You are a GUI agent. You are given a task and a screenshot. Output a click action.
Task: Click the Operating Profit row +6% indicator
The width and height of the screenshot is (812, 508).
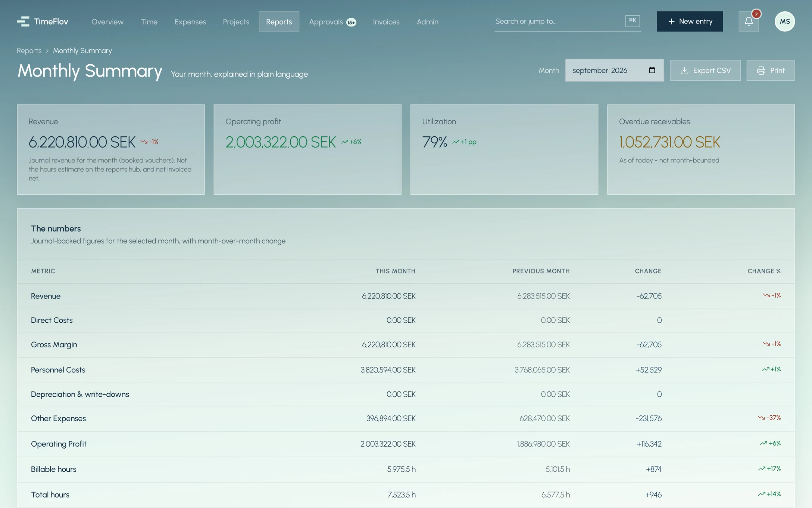point(770,443)
